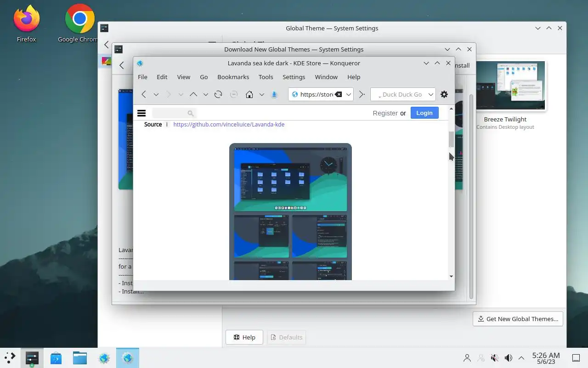Go back in Konqueror history
588x368 pixels.
tap(144, 94)
